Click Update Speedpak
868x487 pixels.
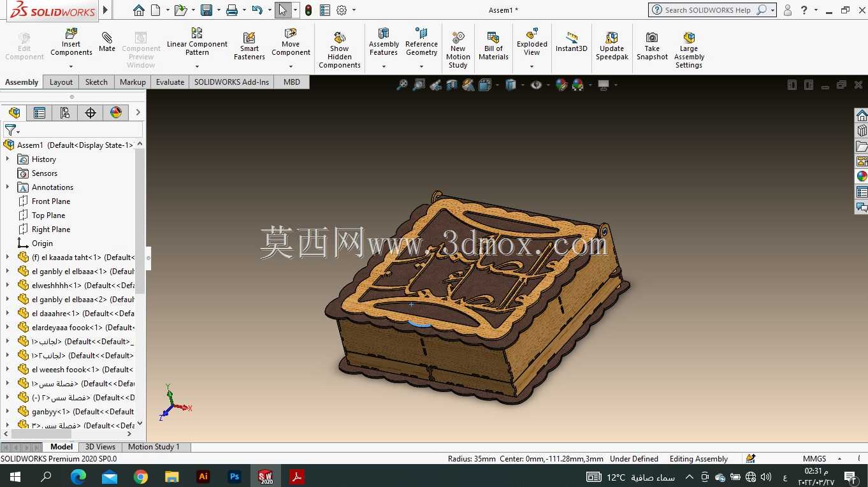[x=612, y=46]
